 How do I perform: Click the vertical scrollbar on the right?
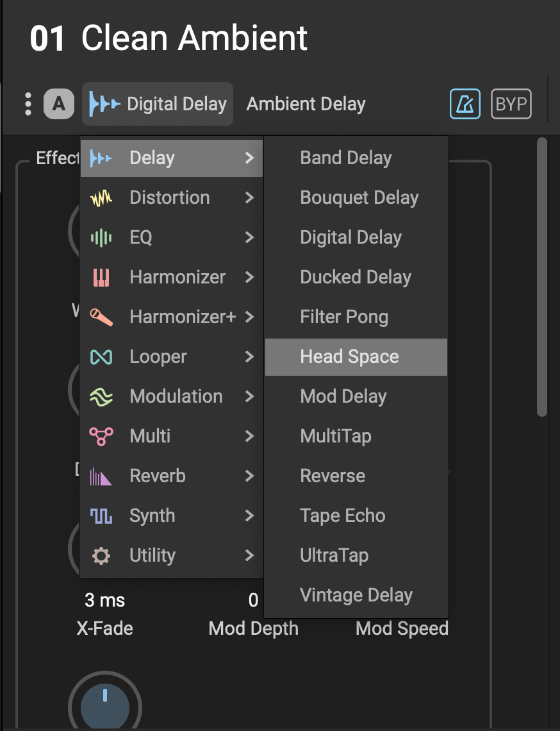pos(542,276)
